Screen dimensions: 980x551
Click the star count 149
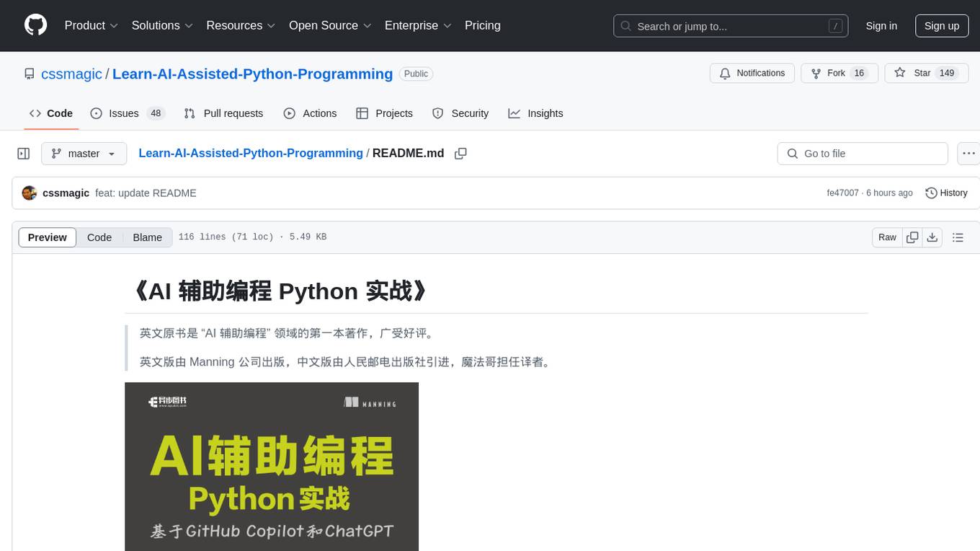[x=947, y=74]
